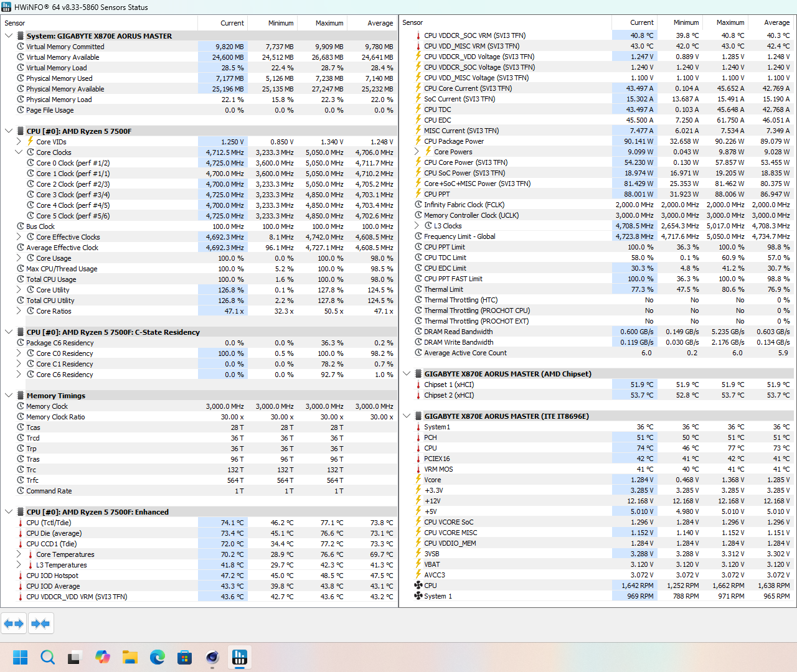Collapse the Memory Timings section
Image resolution: width=797 pixels, height=672 pixels.
pyautogui.click(x=9, y=396)
